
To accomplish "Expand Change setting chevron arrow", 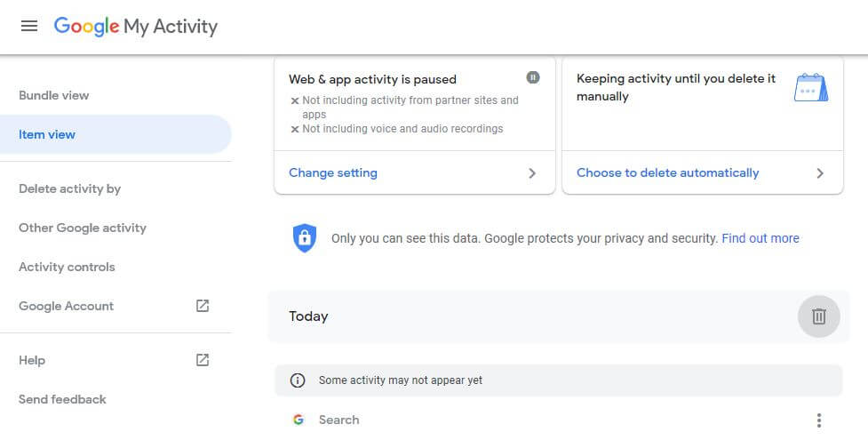I will (x=532, y=173).
